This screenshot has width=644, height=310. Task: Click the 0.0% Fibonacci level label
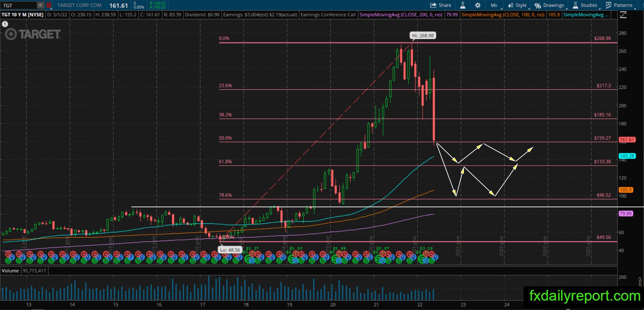(x=224, y=38)
